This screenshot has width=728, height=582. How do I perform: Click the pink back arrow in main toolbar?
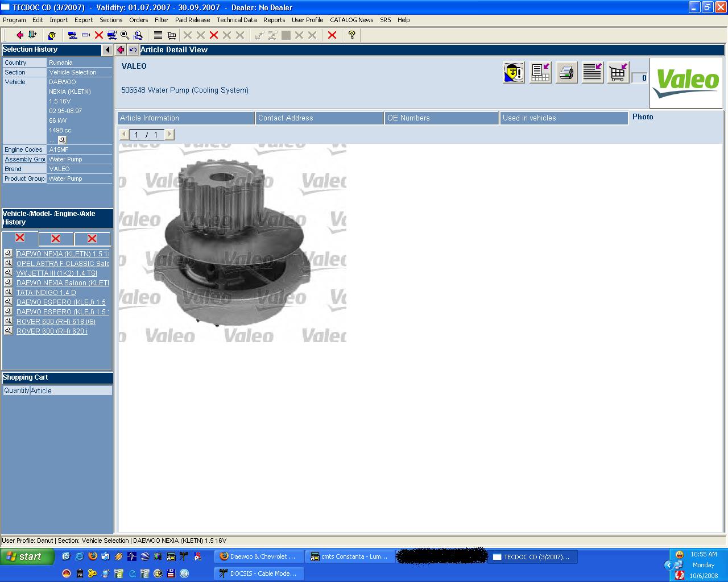coord(19,35)
